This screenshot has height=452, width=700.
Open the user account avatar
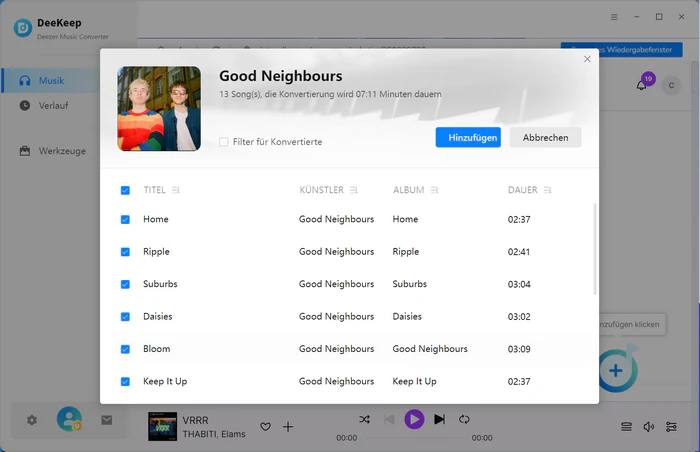click(x=69, y=419)
